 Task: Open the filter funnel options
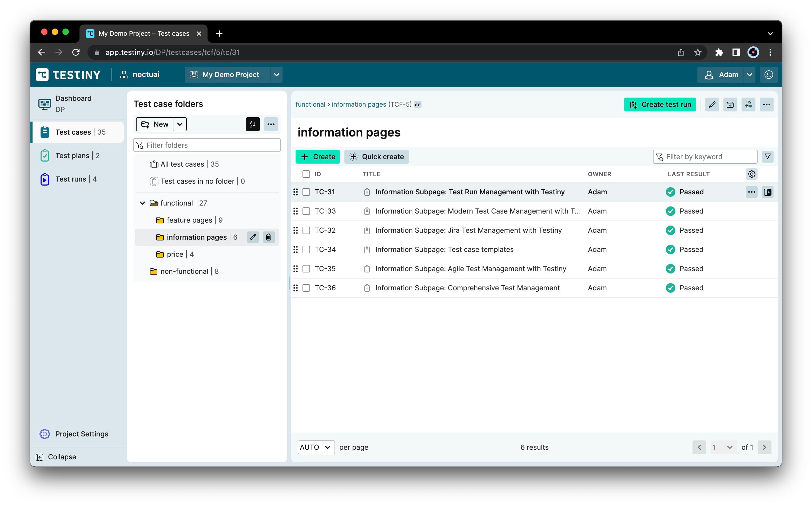coord(767,156)
